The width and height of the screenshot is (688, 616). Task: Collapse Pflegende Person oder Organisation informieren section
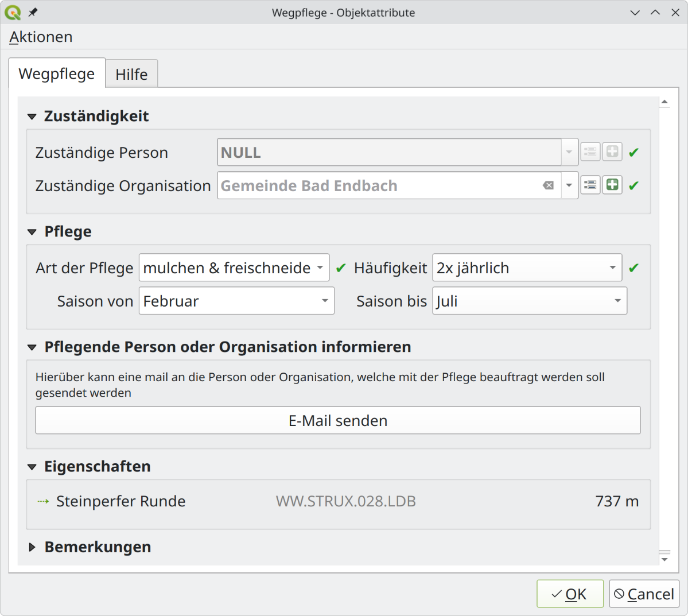tap(32, 348)
